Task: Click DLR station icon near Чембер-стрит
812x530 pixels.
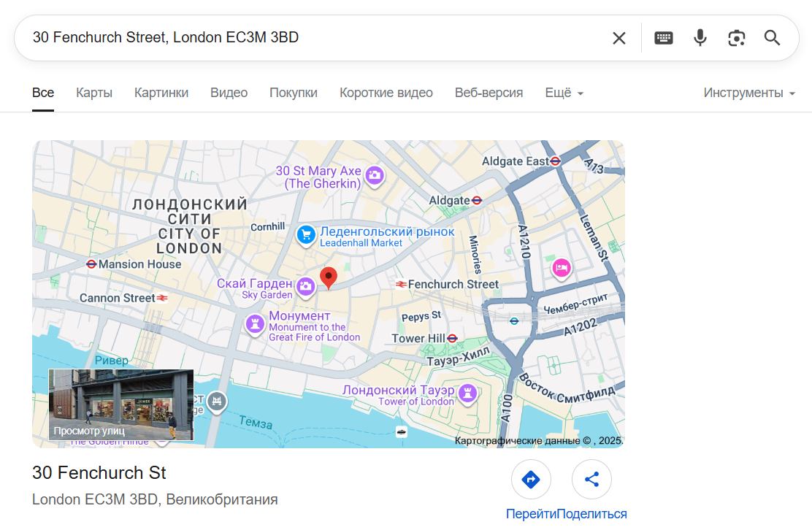Action: [514, 321]
